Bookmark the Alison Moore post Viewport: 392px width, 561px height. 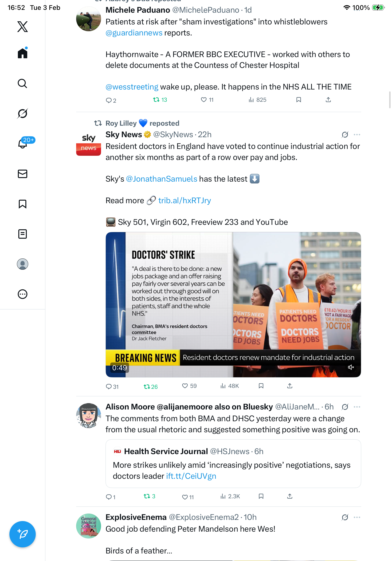coord(261,496)
